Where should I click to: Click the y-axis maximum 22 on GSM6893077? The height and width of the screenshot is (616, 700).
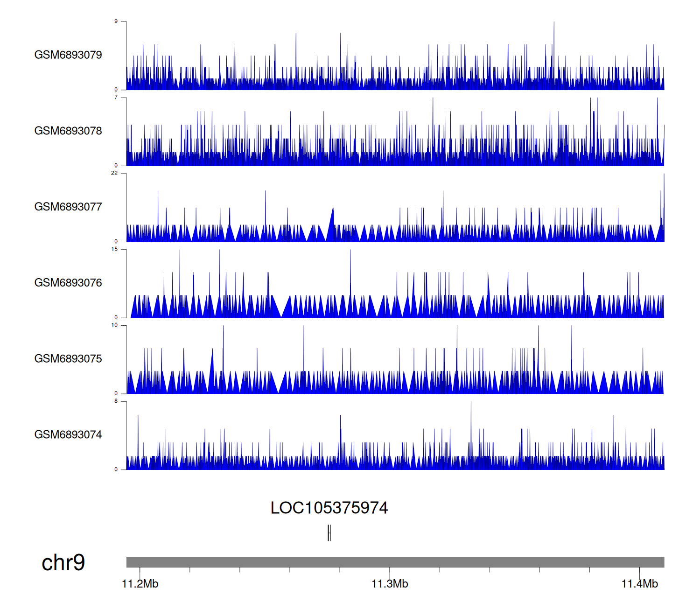pos(114,173)
